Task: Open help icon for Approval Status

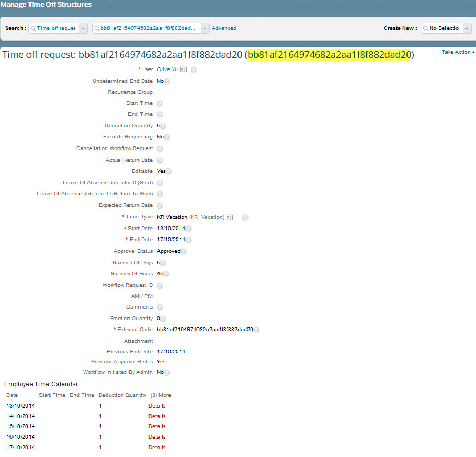Action: coord(183,252)
